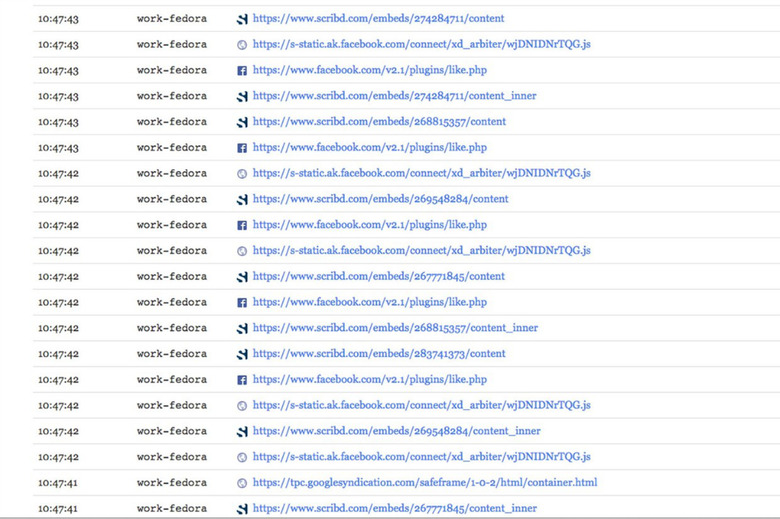Open the scribd 268815357/content_inner link
This screenshot has height=519, width=780.
click(395, 327)
